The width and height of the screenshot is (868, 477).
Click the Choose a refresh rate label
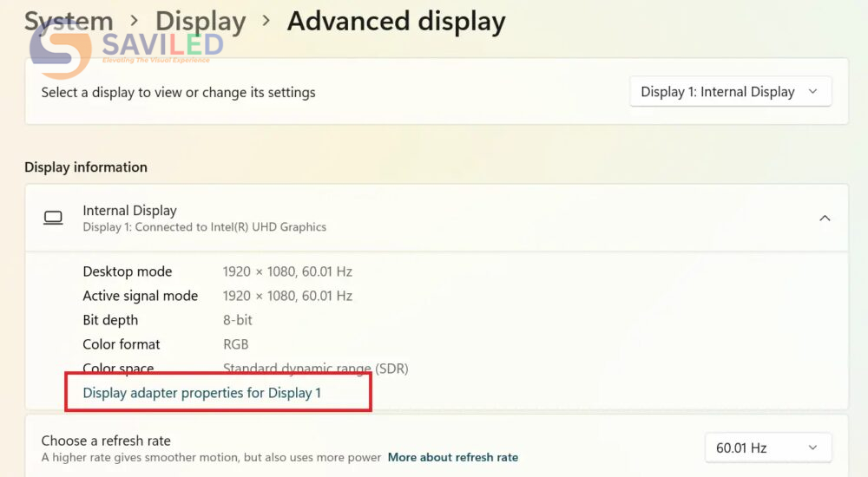click(x=106, y=441)
